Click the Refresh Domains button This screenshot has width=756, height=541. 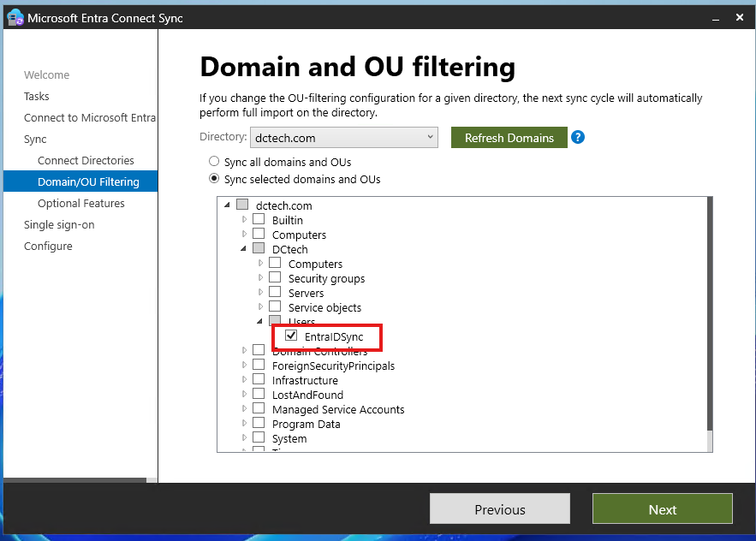click(x=509, y=137)
